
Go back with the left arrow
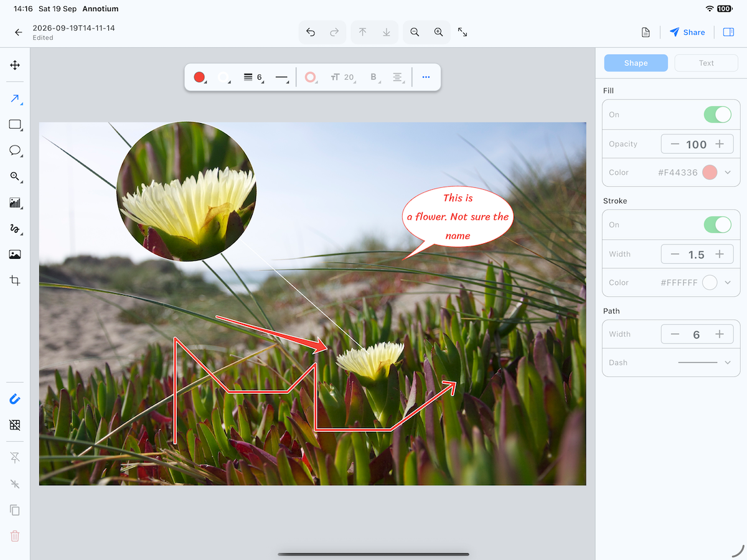pyautogui.click(x=19, y=32)
